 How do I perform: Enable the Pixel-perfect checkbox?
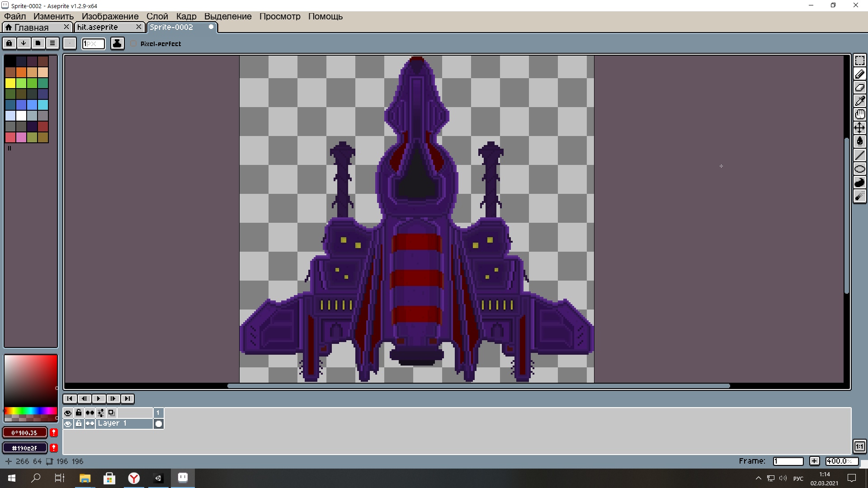pyautogui.click(x=133, y=44)
